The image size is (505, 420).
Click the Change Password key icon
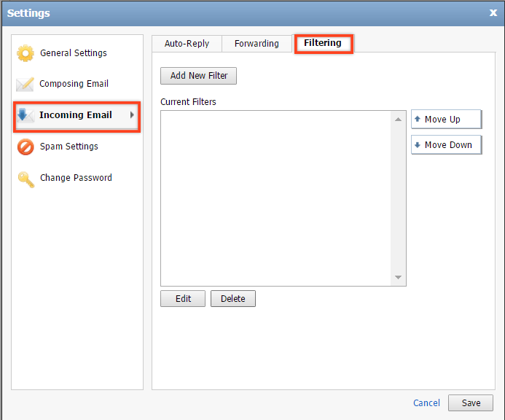(26, 179)
